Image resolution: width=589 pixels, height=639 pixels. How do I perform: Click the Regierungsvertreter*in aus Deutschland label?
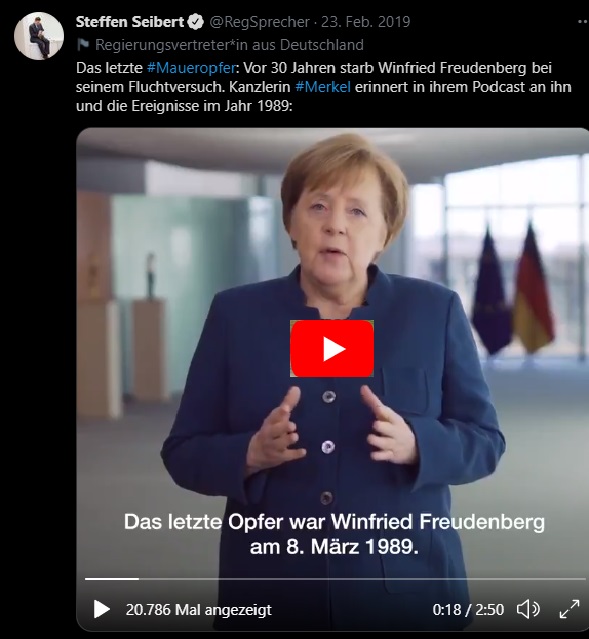pos(229,45)
